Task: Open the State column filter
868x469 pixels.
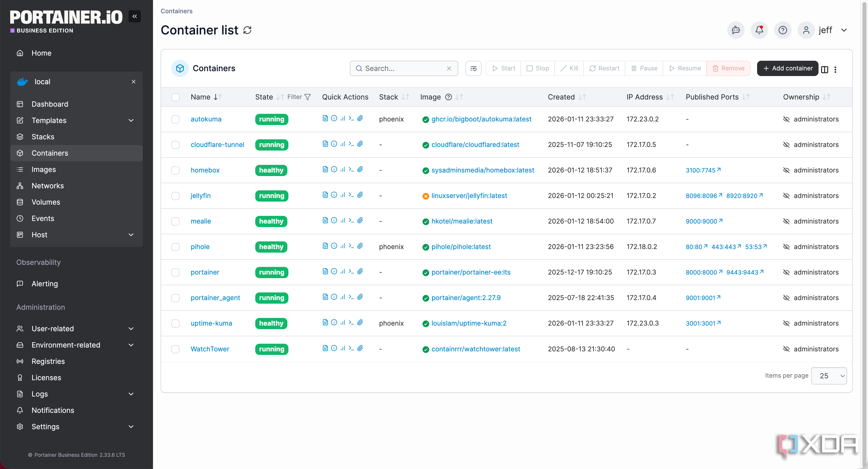Action: 299,97
